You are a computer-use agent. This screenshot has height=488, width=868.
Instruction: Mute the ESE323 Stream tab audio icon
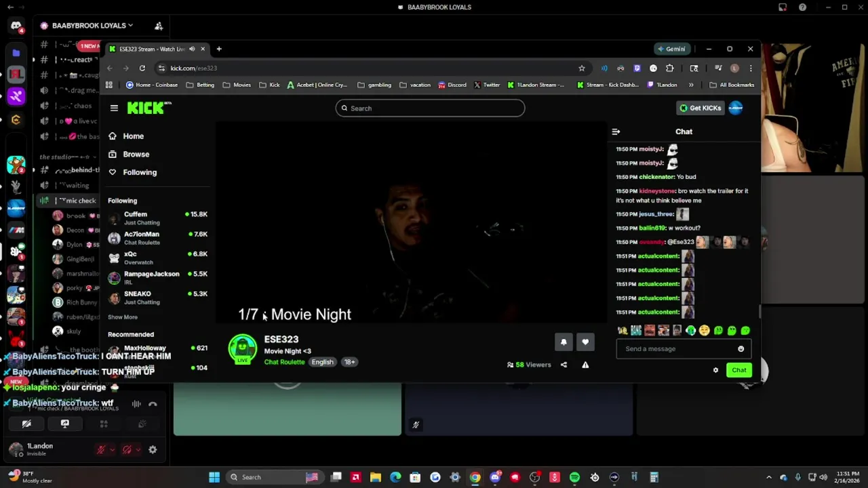tap(192, 49)
